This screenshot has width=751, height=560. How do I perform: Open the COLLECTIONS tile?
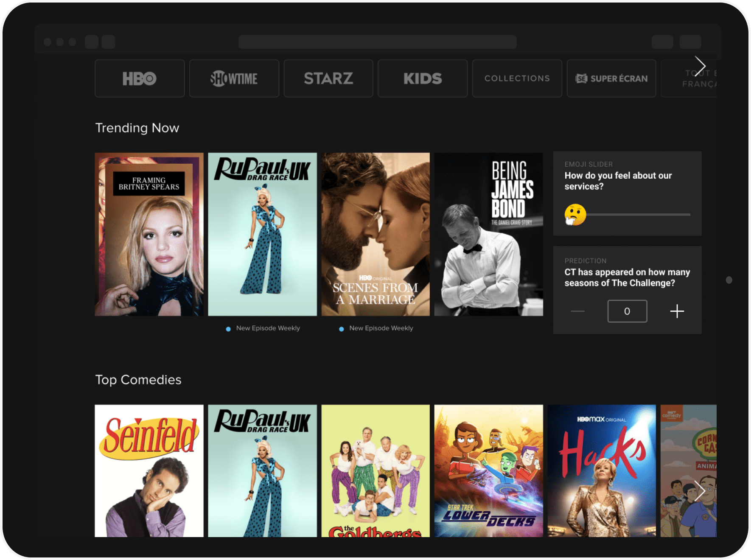coord(517,78)
